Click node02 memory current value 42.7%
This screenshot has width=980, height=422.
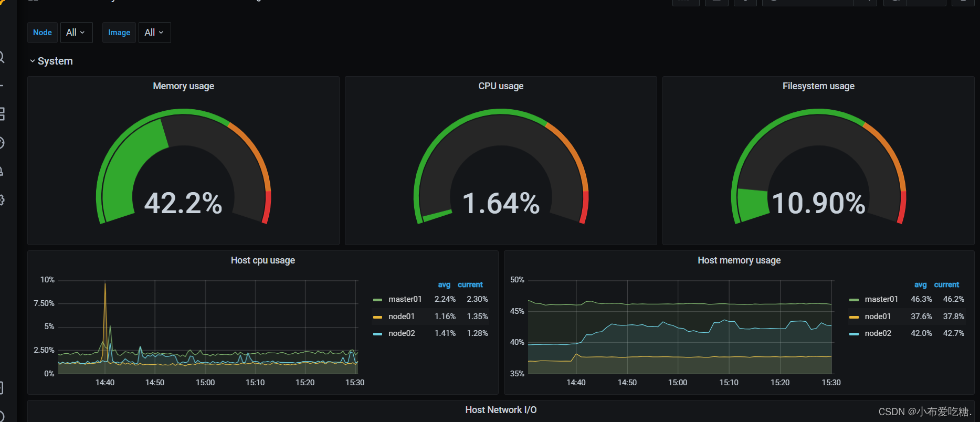(954, 333)
